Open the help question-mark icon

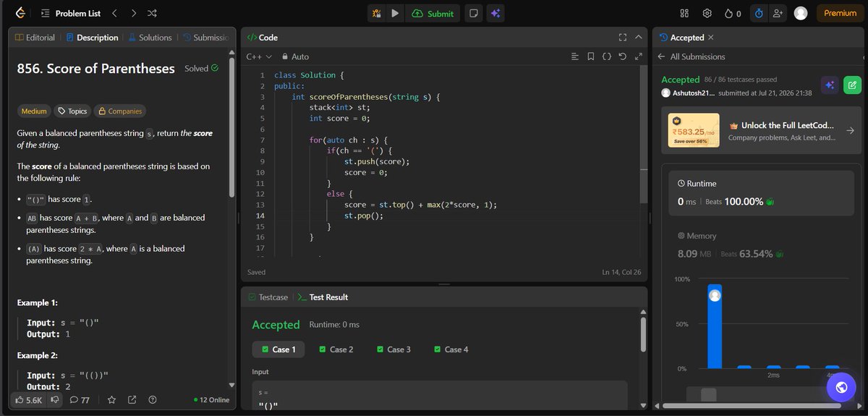click(x=152, y=399)
